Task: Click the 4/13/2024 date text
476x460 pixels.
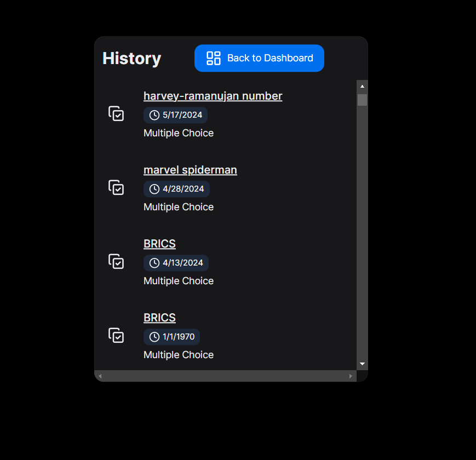Action: [183, 263]
